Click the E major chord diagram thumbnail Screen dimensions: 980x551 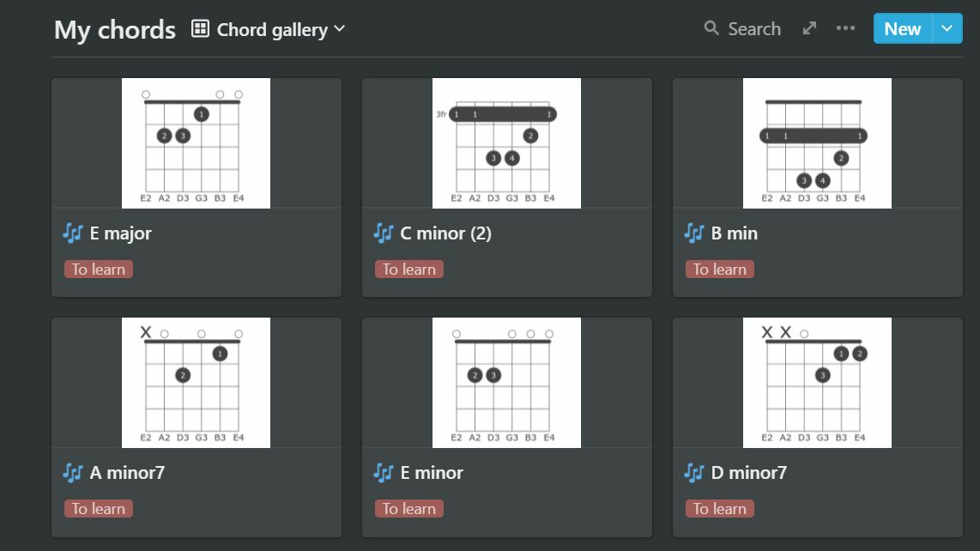coord(196,143)
